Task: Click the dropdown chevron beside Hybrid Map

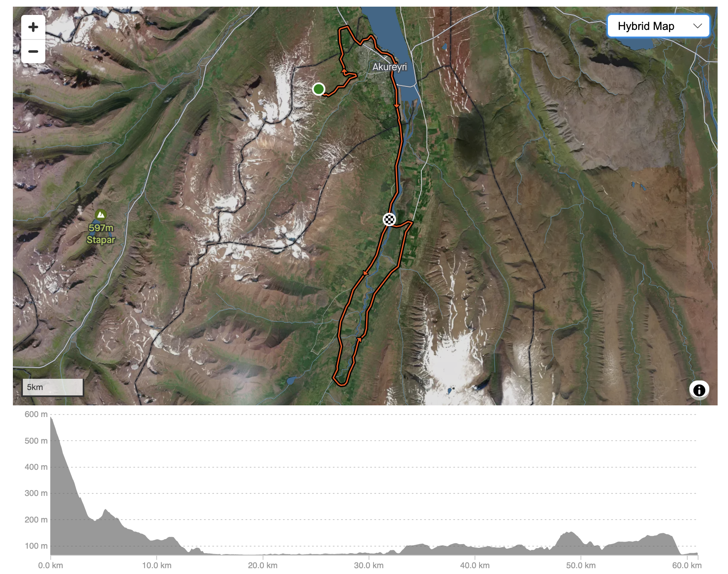Action: point(698,26)
